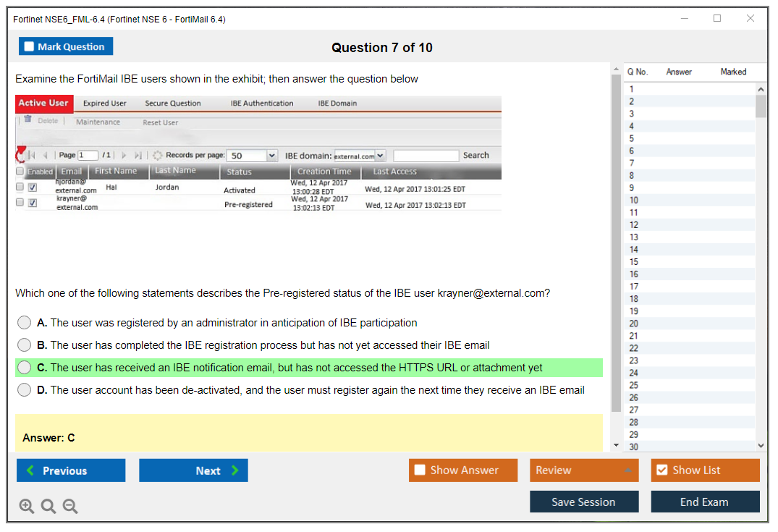This screenshot has width=778, height=532.
Task: Select answer option A radio button
Action: pos(25,323)
